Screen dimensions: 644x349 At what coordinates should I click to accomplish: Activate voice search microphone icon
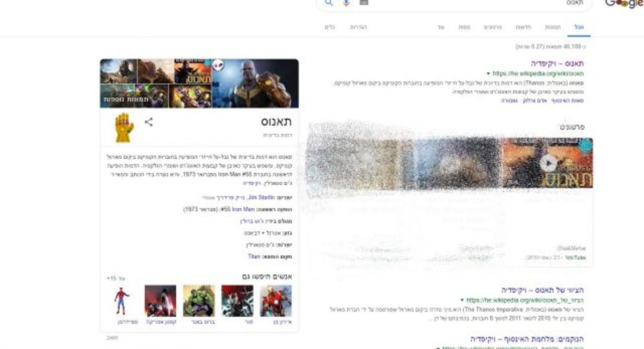pos(346,3)
